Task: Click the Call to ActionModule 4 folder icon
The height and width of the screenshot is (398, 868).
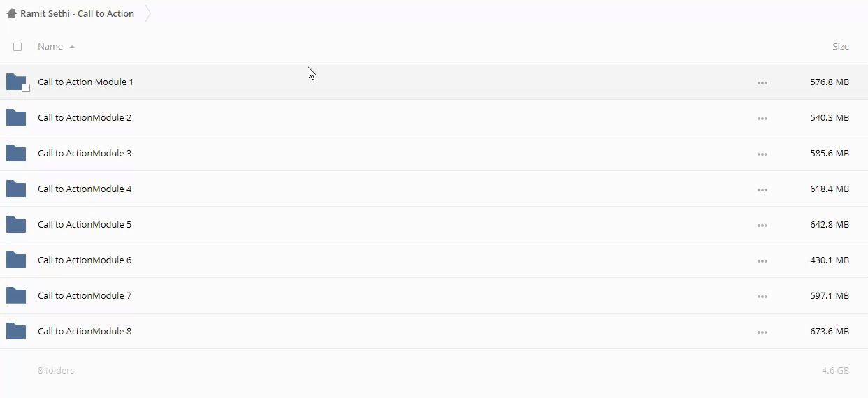Action: (x=15, y=189)
